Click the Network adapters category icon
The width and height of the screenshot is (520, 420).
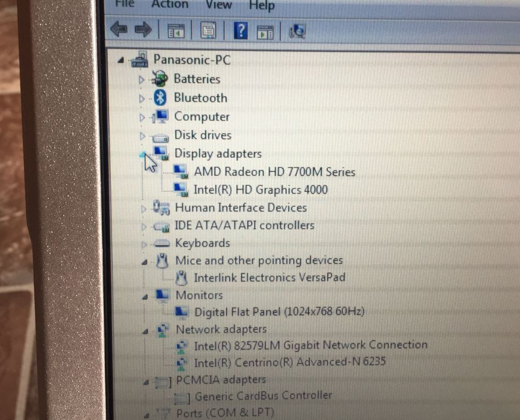pos(163,330)
